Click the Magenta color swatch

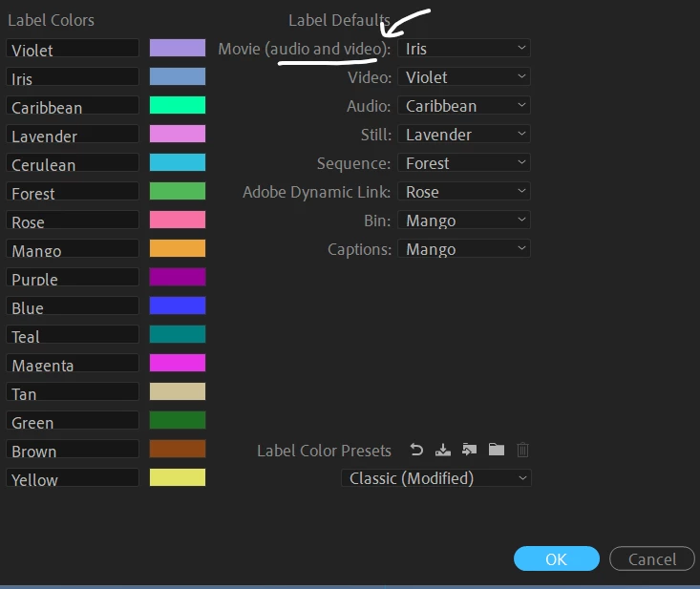coord(178,363)
